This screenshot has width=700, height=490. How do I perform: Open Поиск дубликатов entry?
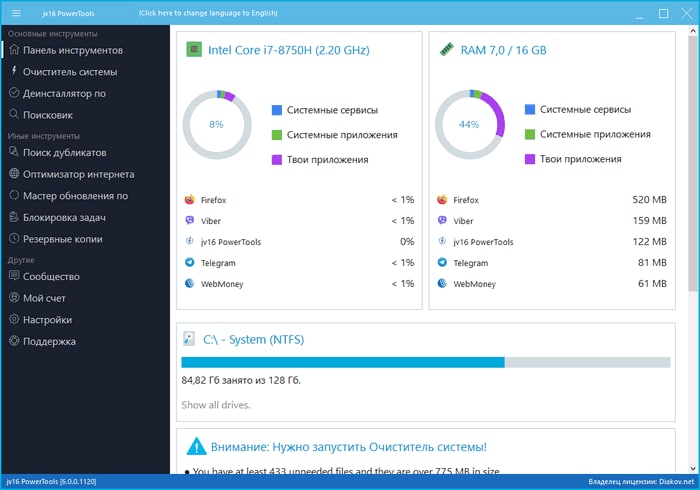tap(67, 152)
